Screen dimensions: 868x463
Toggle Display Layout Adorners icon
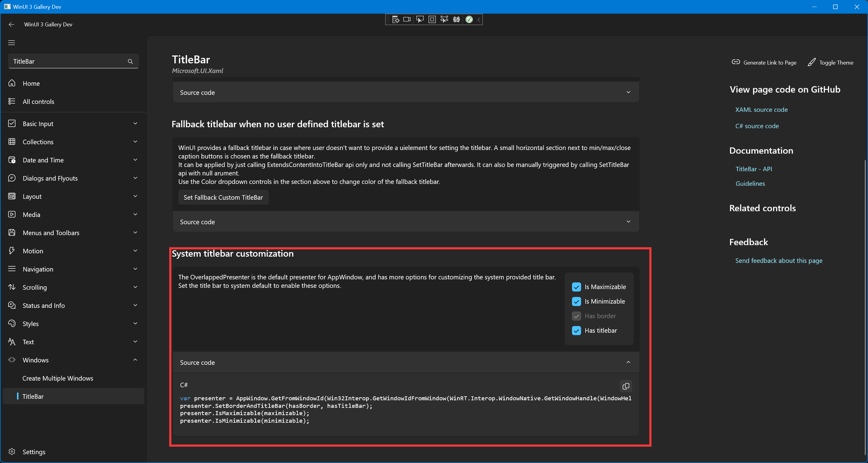(432, 19)
